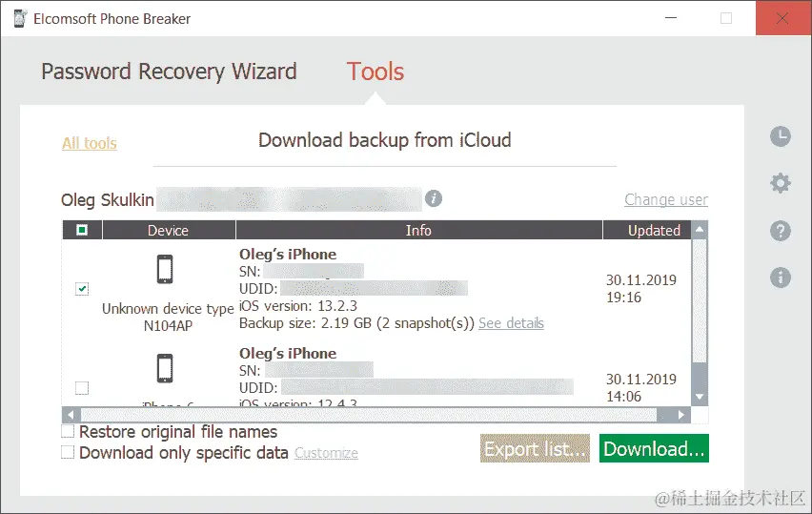Click the horizontal scrollbar right arrow
The image size is (812, 514).
tap(681, 415)
